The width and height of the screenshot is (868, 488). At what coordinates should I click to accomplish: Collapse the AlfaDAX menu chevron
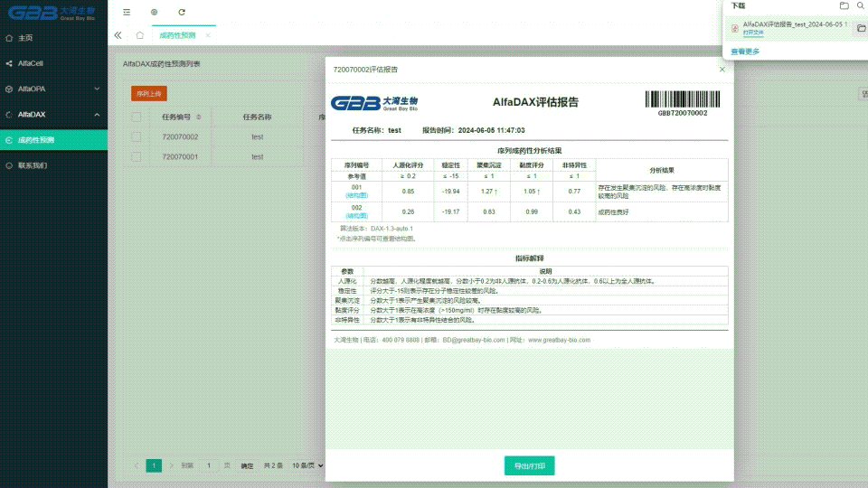(97, 115)
